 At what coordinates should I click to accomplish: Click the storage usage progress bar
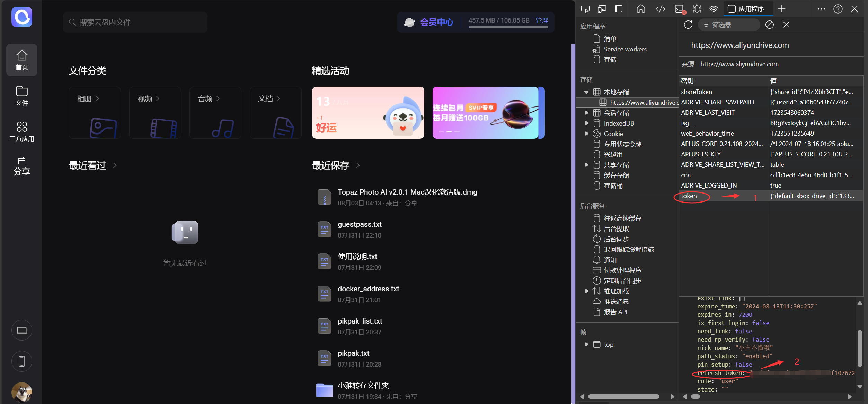point(508,27)
